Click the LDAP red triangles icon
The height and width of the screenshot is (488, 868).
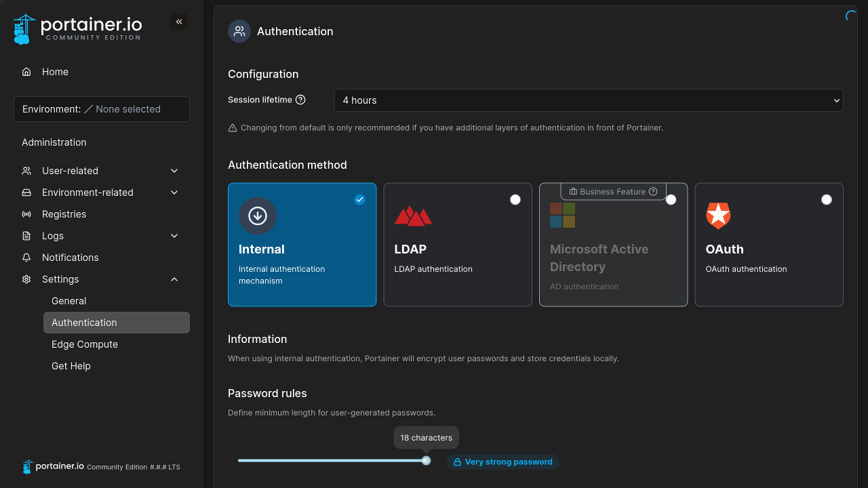point(413,216)
